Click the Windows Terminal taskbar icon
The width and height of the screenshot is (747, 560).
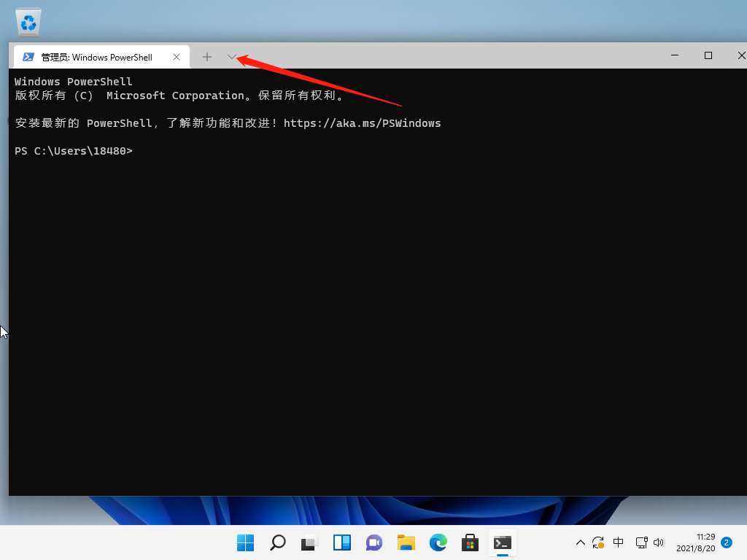[x=502, y=542]
